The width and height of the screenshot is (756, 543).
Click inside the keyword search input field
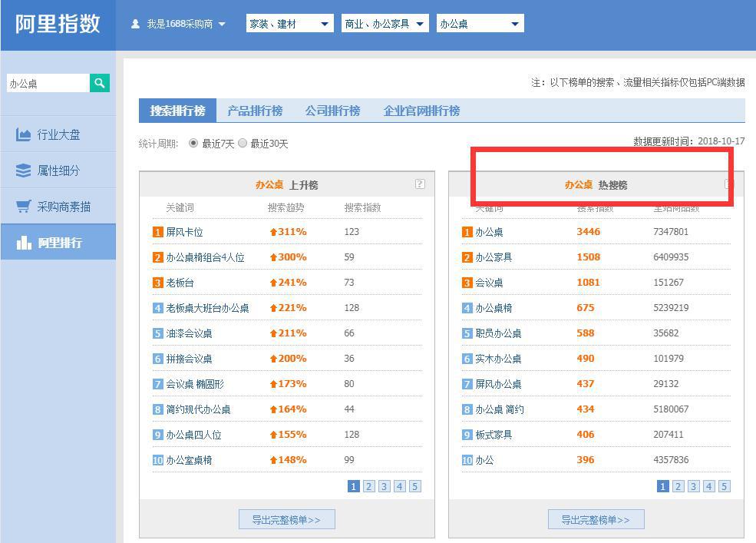[x=46, y=82]
